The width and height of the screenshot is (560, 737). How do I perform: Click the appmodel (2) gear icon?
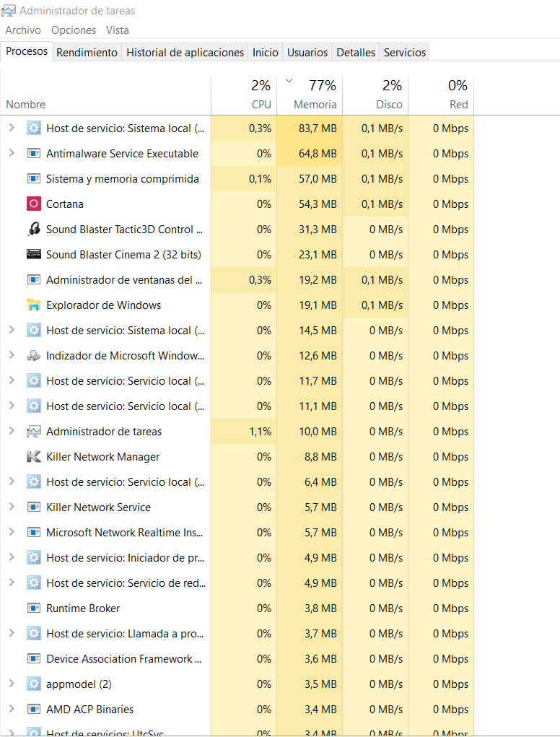(34, 684)
